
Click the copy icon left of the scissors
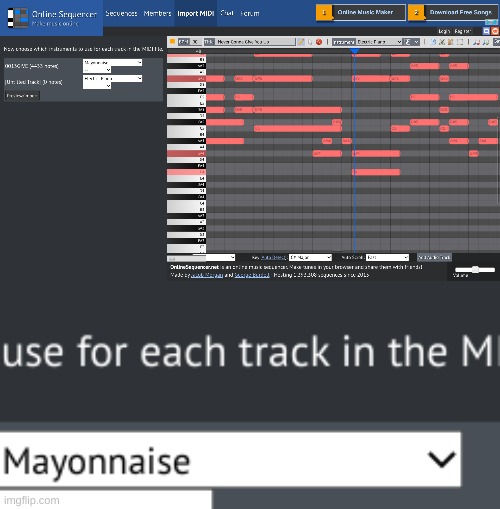click(433, 42)
